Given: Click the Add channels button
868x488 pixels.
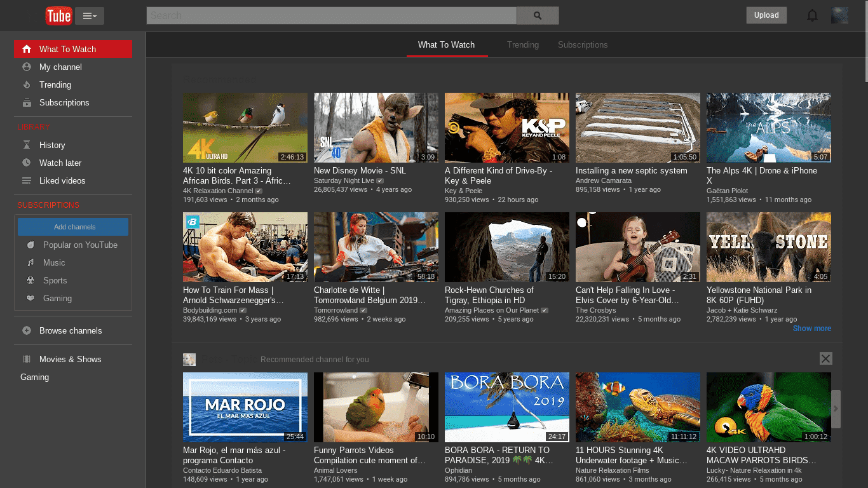Looking at the screenshot, I should click(x=73, y=227).
